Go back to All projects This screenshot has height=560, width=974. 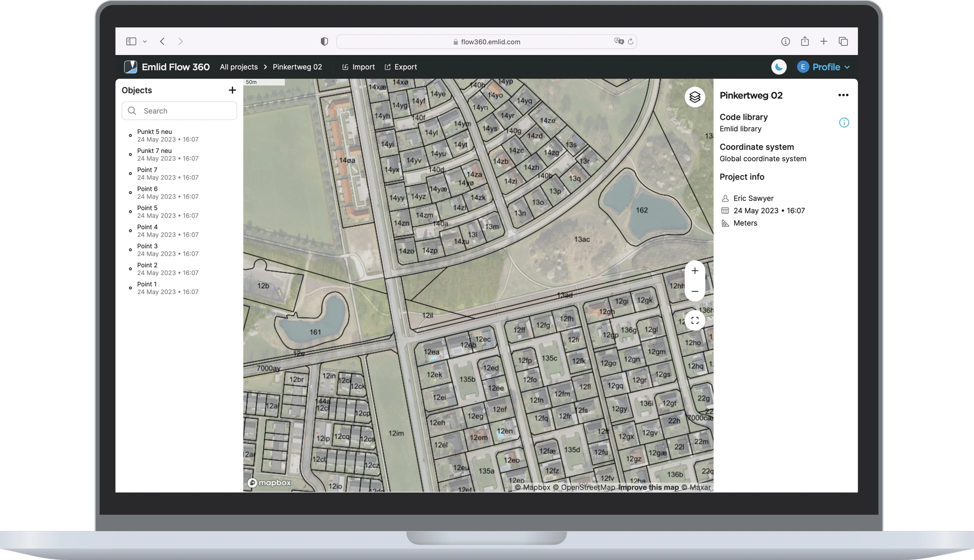pos(238,67)
